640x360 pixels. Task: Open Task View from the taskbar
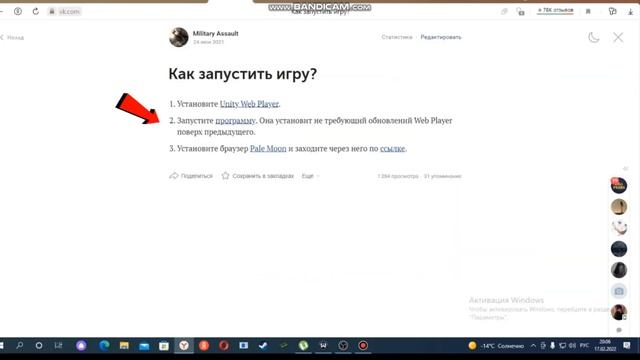(58, 346)
